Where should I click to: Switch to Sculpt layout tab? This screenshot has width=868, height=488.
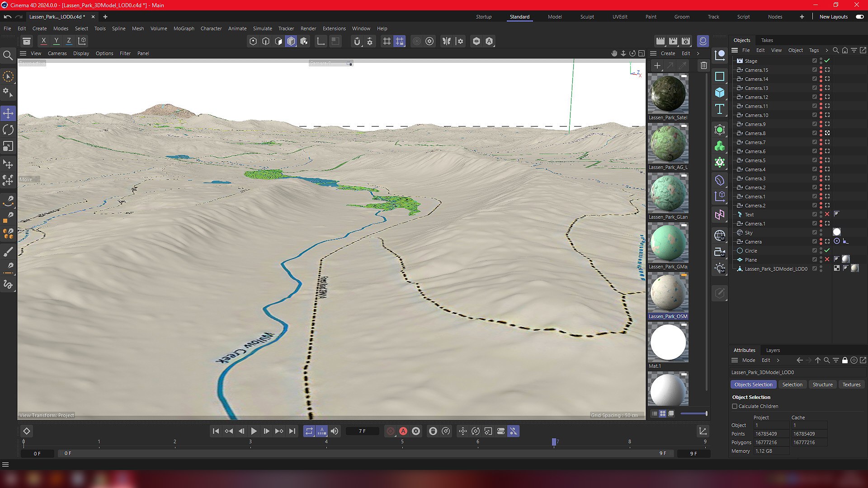point(587,17)
